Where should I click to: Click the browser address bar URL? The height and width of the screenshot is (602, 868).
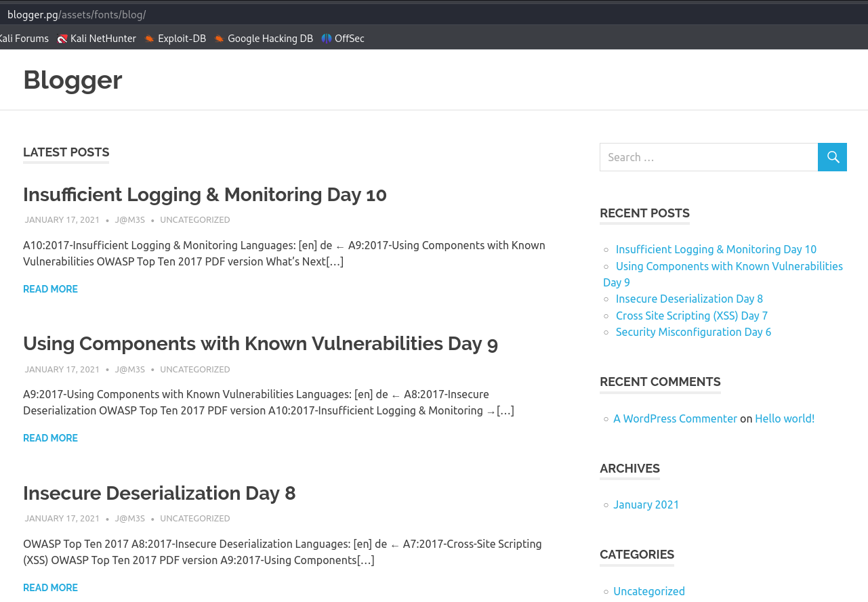(77, 14)
